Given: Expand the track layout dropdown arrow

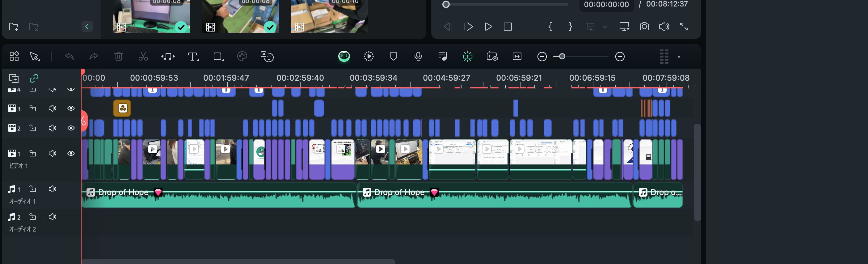Looking at the screenshot, I should point(679,57).
